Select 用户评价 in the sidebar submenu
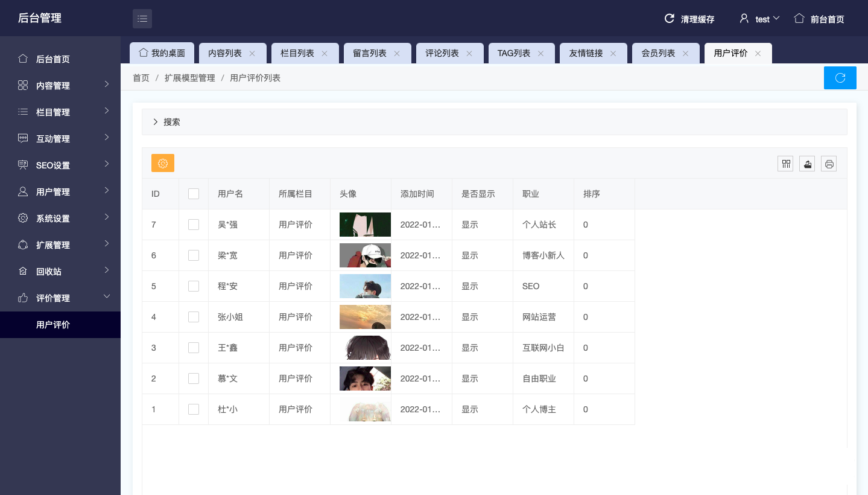 53,325
